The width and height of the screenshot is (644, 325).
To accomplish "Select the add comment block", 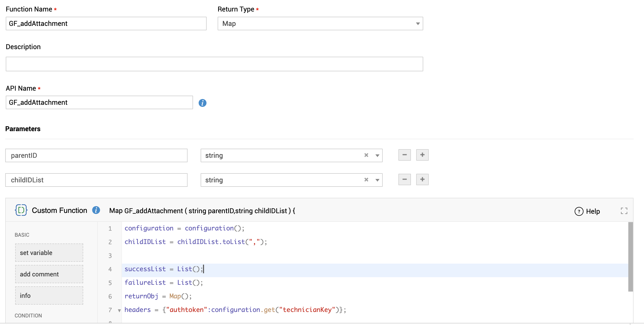I will pos(49,274).
